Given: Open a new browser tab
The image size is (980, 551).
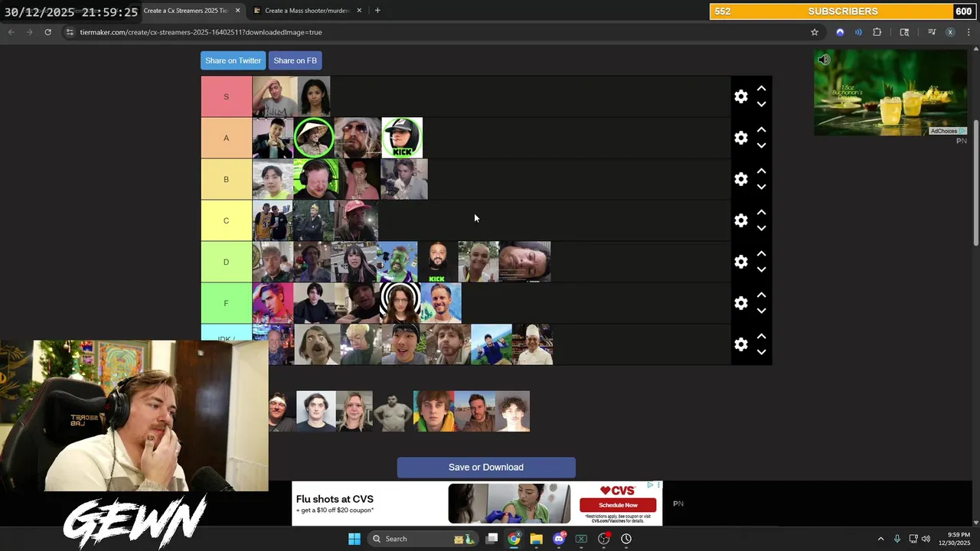Looking at the screenshot, I should point(377,11).
